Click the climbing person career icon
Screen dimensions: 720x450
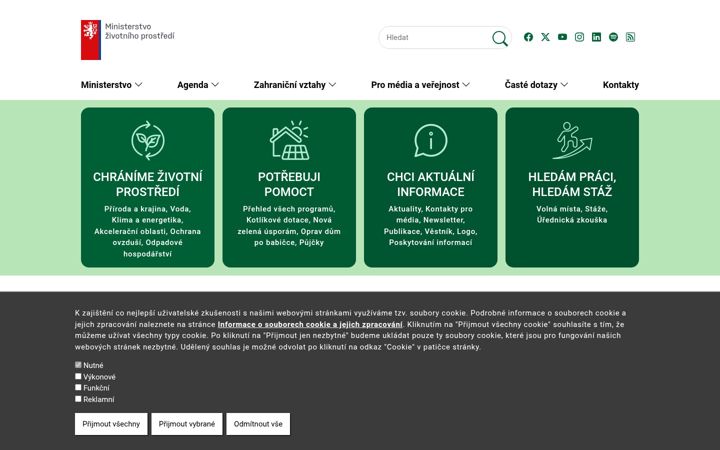572,141
